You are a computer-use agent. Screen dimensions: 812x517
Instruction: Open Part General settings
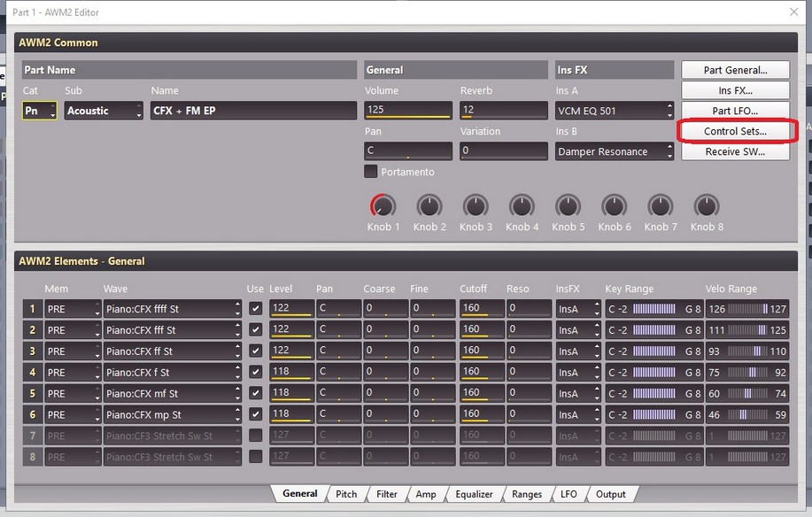click(x=735, y=70)
